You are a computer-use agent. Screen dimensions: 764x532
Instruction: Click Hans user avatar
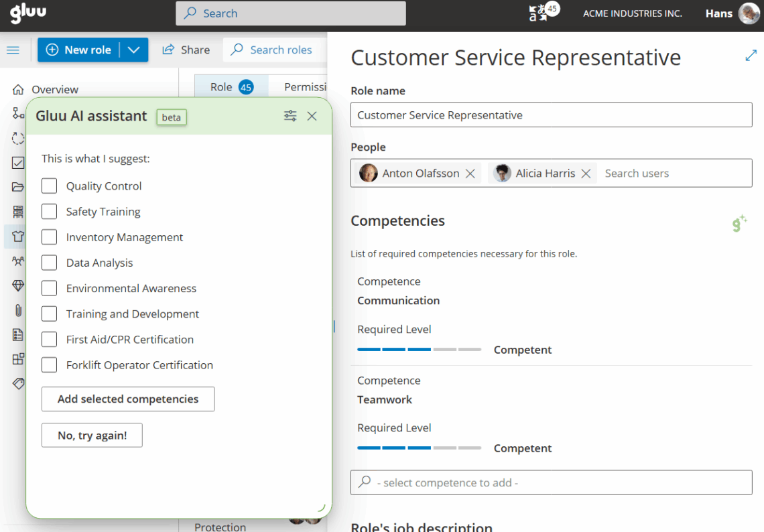[x=749, y=13]
